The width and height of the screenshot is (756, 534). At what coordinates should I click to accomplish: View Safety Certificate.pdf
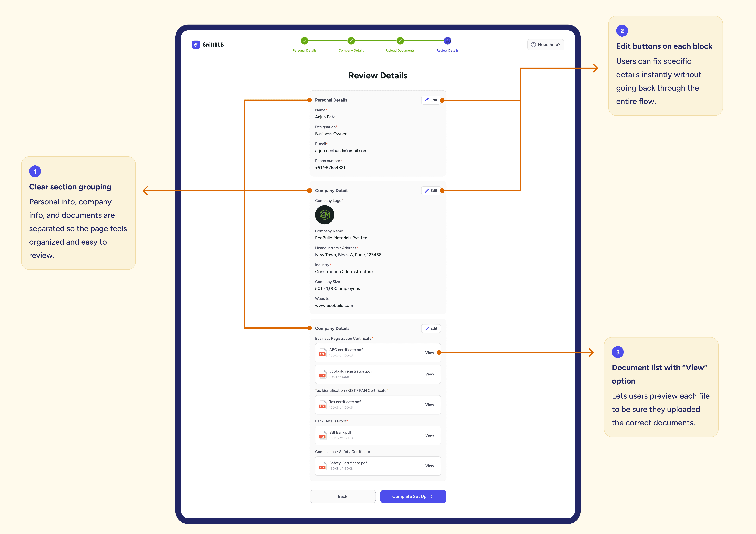click(429, 466)
